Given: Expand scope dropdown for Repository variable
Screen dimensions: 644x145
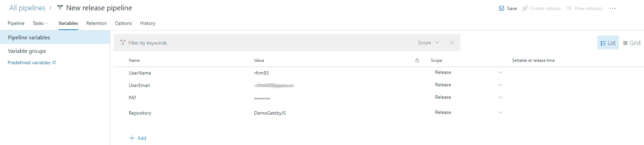Looking at the screenshot, I should pos(500,113).
